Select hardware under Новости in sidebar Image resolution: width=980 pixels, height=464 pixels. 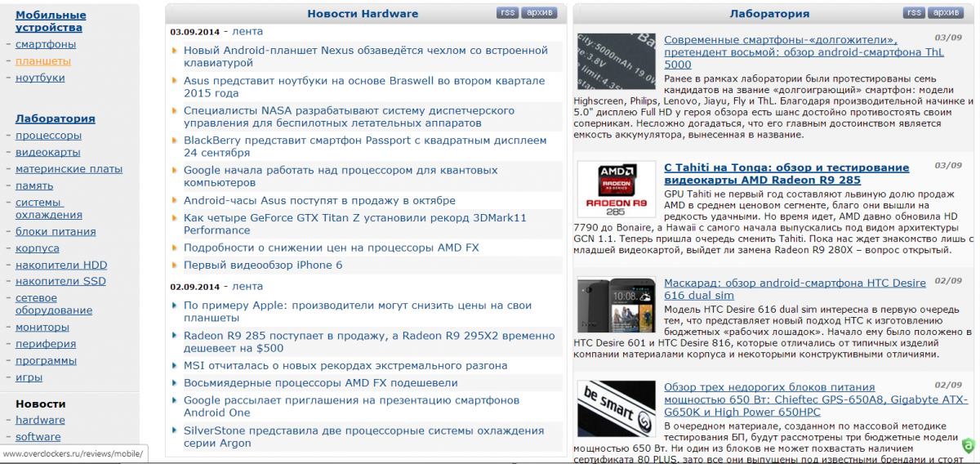point(40,420)
